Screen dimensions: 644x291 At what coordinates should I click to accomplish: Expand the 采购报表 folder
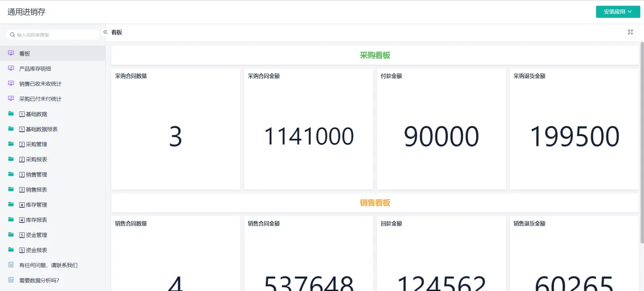(x=53, y=159)
